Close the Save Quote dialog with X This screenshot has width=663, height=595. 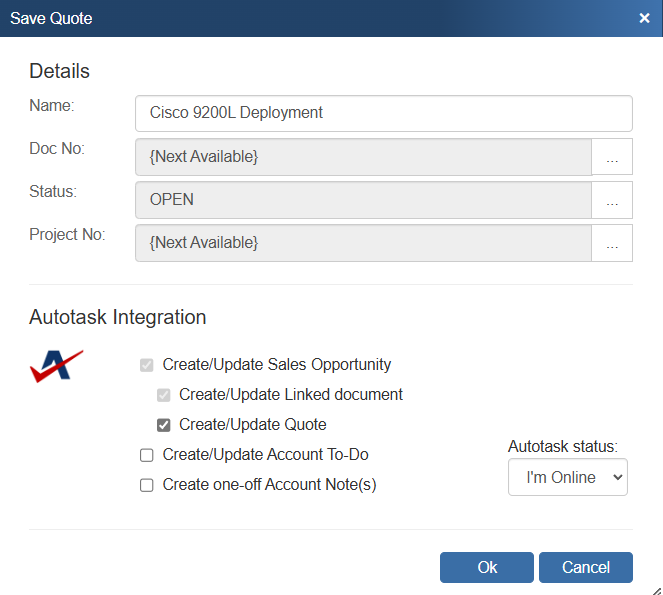645,18
